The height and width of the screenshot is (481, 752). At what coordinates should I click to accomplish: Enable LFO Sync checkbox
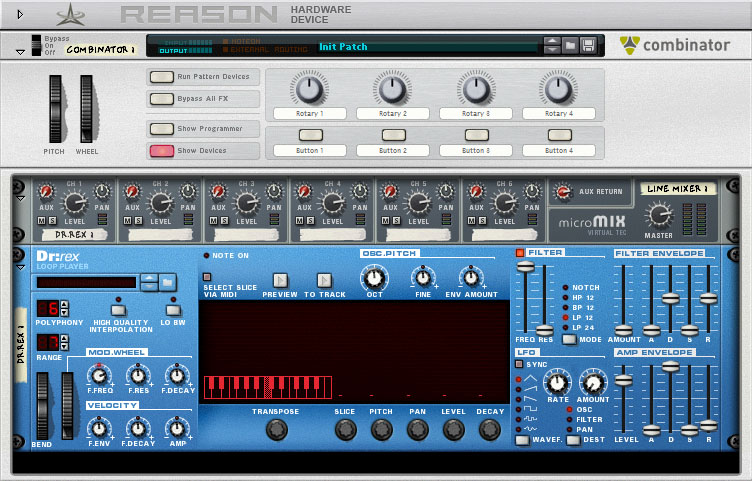520,364
